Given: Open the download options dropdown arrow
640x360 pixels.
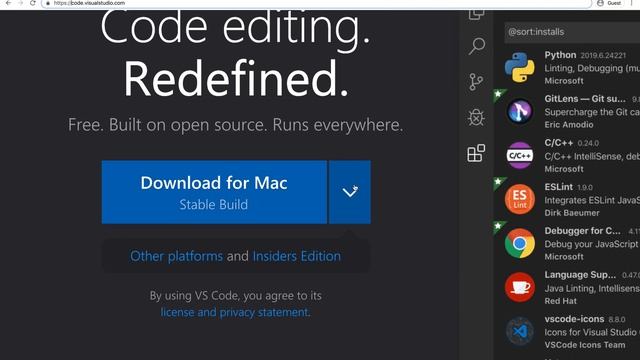Looking at the screenshot, I should 350,192.
